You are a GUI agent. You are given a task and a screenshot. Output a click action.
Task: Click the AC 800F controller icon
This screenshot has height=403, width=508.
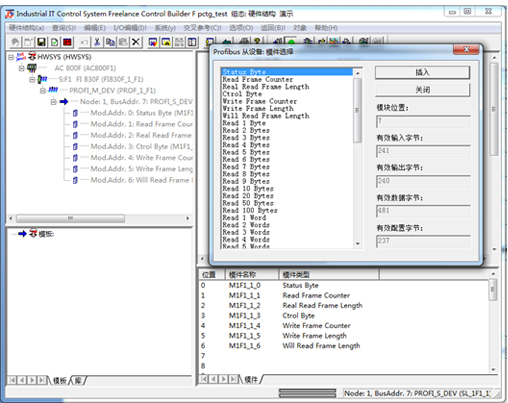coord(32,68)
